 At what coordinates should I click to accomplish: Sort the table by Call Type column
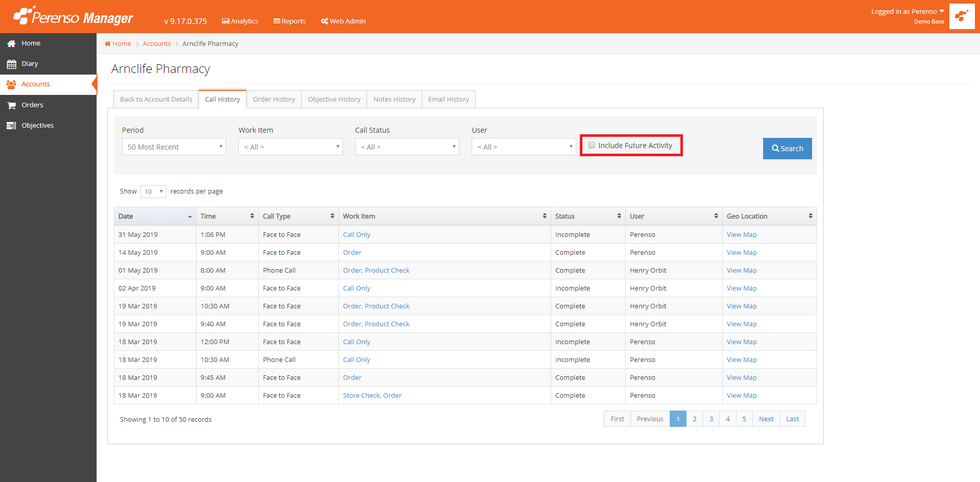[x=299, y=216]
